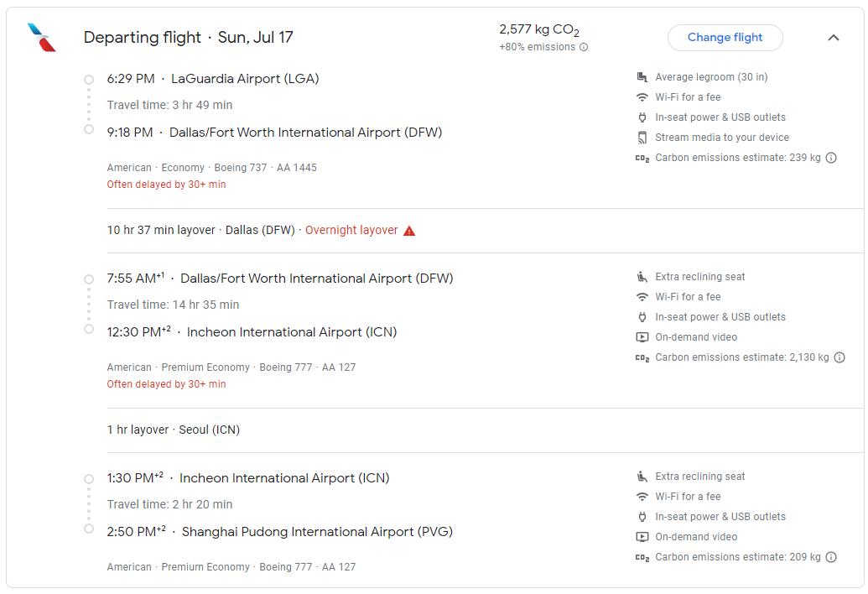
Task: Click the Average legroom seat icon
Action: [642, 77]
